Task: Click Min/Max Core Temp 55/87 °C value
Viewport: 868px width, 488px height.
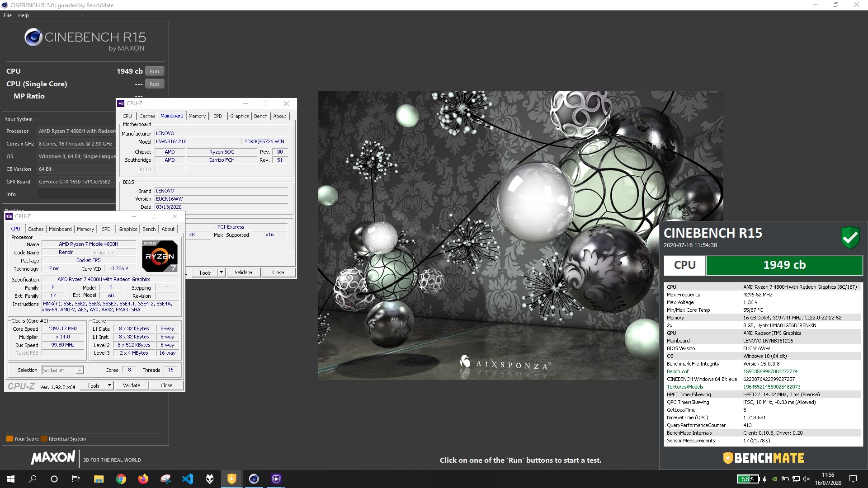Action: (753, 310)
